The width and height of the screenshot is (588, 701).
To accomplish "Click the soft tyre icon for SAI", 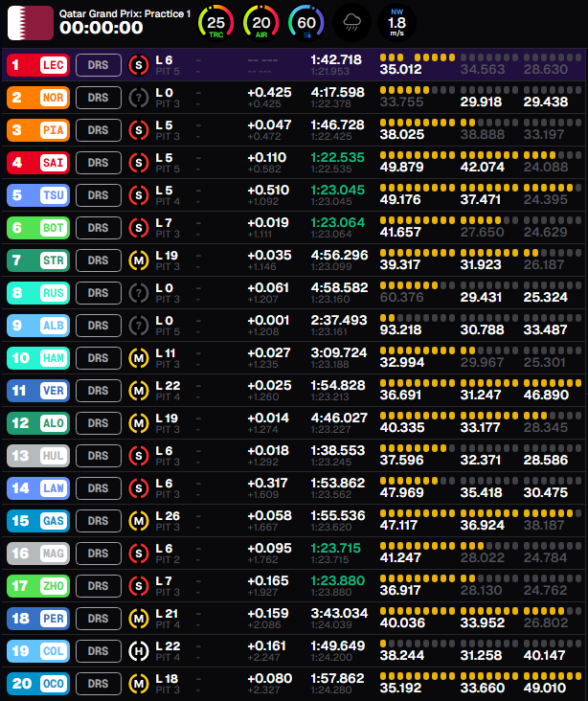I will tap(139, 163).
